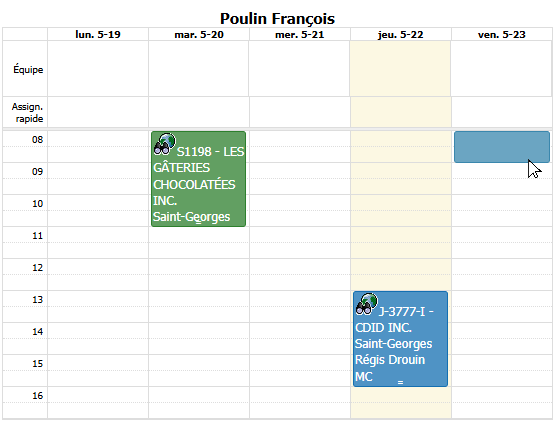The image size is (558, 421).
Task: Click the resize handle at bottom of J-3777-I block
Action: coord(400,383)
